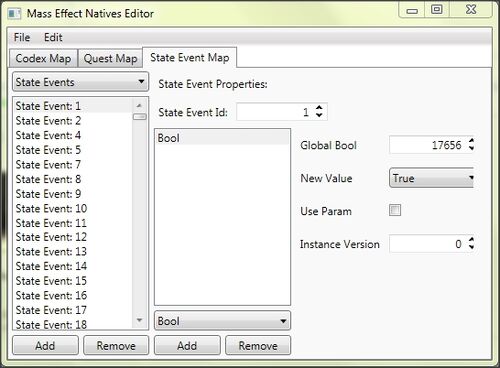Screen dimensions: 500x368
Task: Minimize the Natives Editor window
Action: [412, 10]
